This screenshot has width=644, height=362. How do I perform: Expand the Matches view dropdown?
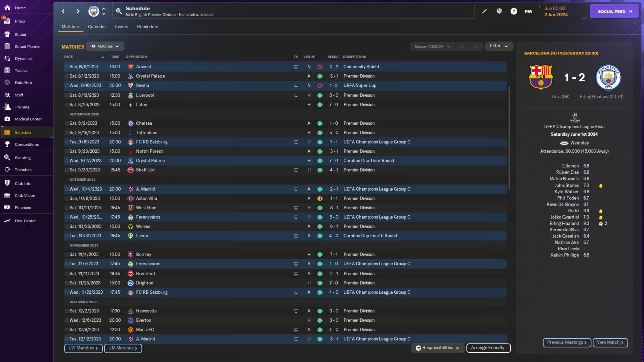tap(105, 46)
